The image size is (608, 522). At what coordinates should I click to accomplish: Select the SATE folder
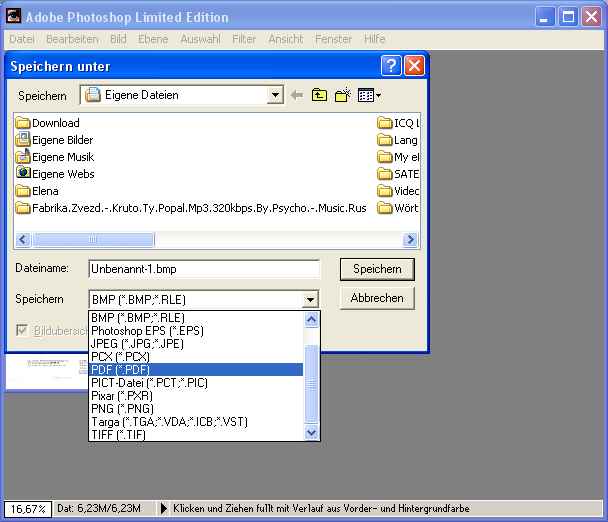click(398, 174)
